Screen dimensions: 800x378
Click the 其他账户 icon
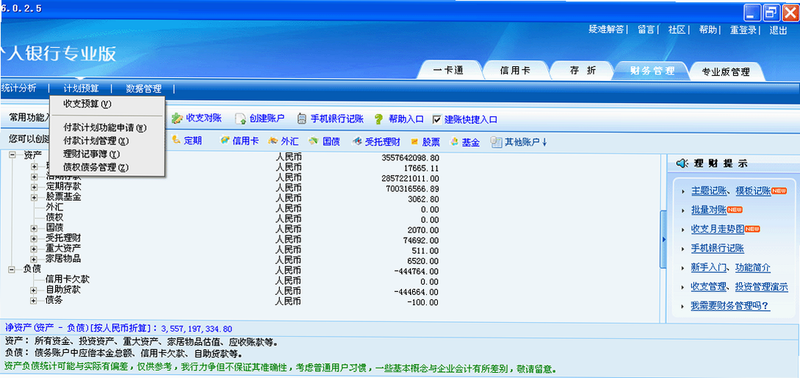[x=495, y=142]
